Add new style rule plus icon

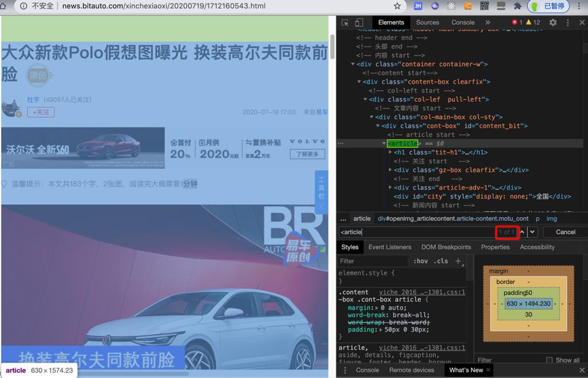pyautogui.click(x=458, y=261)
